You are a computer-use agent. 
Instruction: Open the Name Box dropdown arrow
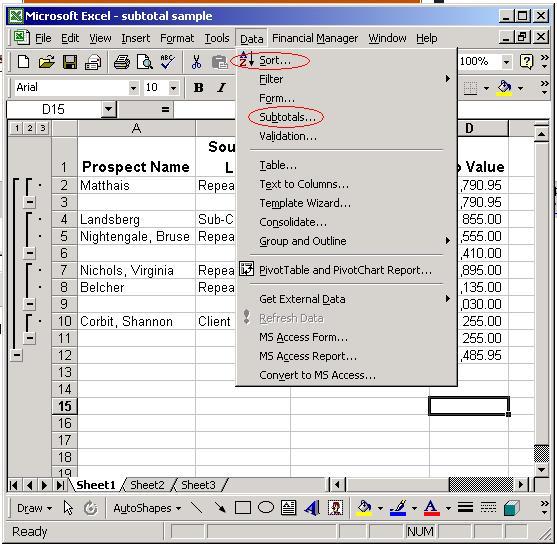tap(108, 109)
